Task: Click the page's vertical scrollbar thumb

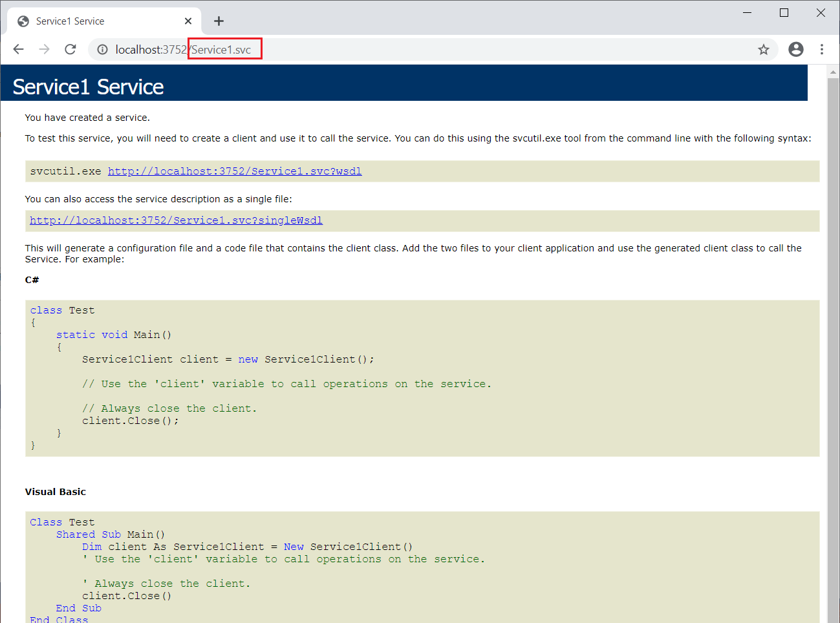Action: (834, 349)
